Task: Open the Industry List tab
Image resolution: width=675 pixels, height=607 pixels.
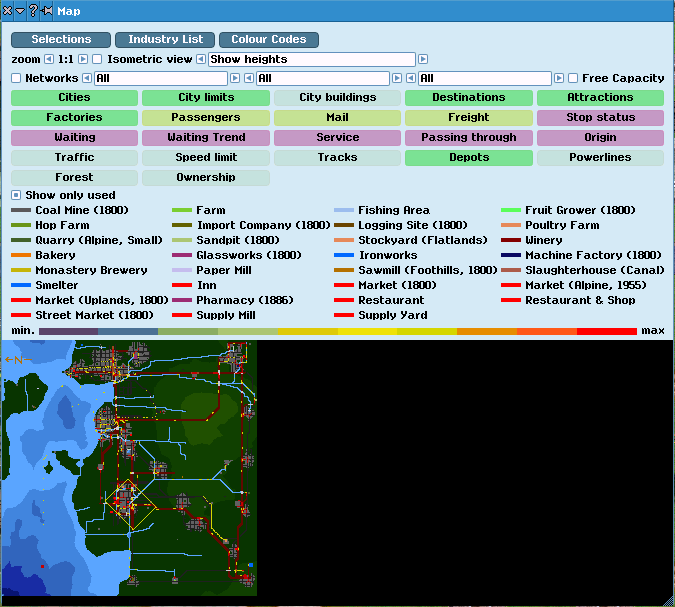Action: coord(165,40)
